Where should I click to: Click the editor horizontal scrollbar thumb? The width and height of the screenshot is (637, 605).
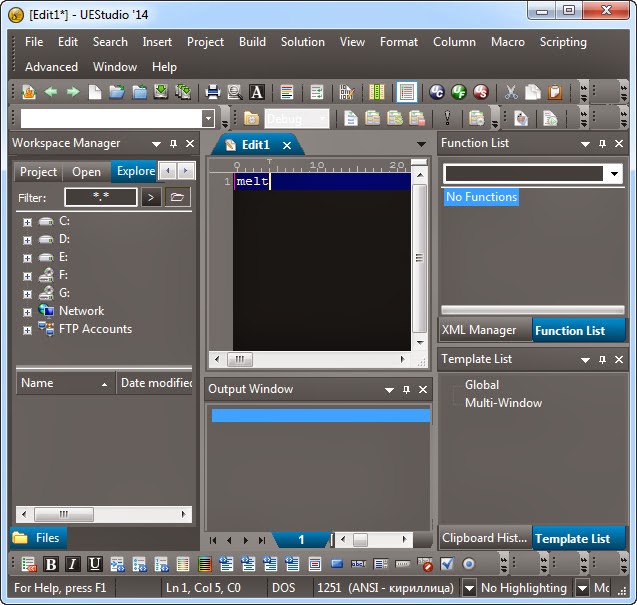point(240,359)
